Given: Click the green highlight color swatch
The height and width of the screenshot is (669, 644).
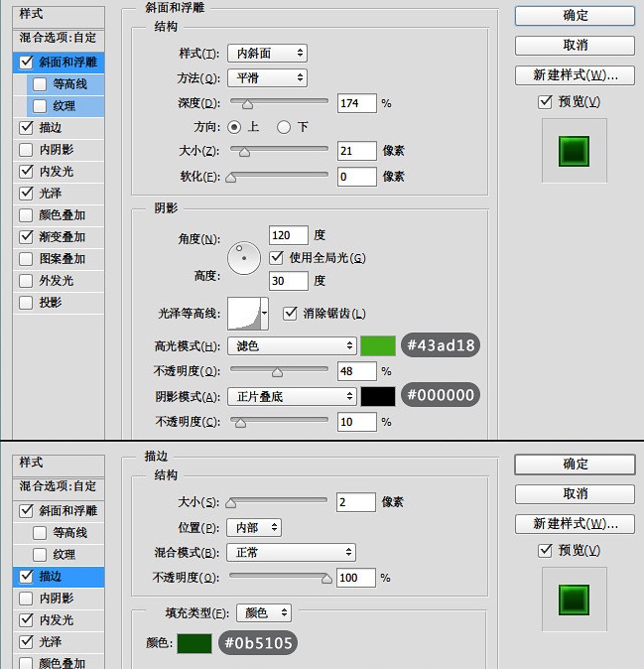Looking at the screenshot, I should coord(378,345).
